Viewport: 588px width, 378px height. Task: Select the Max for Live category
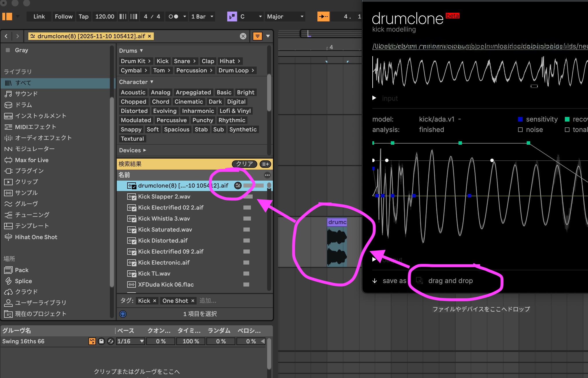pos(32,160)
